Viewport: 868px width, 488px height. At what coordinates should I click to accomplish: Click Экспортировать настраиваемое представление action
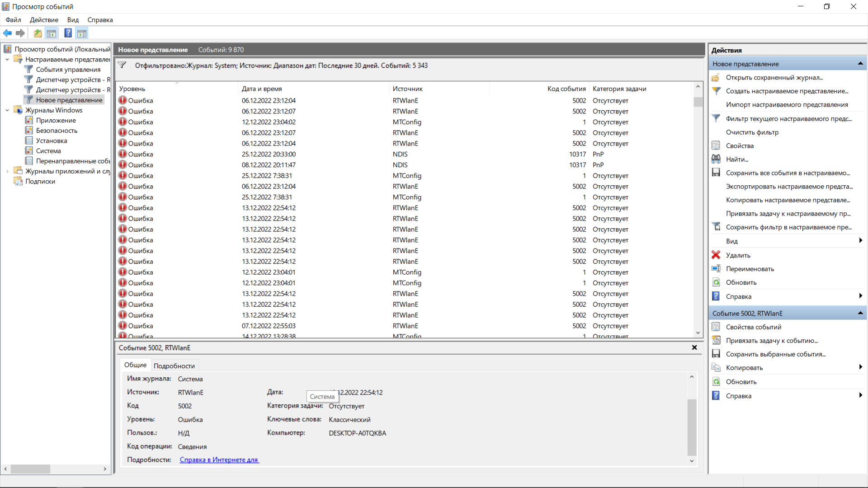pos(789,187)
